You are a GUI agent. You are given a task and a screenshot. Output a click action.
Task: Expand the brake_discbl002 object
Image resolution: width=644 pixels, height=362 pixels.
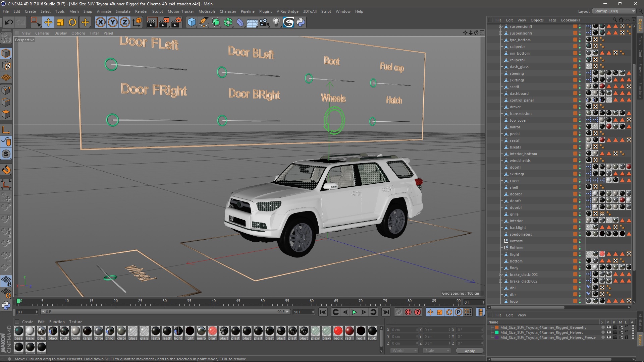pos(500,281)
